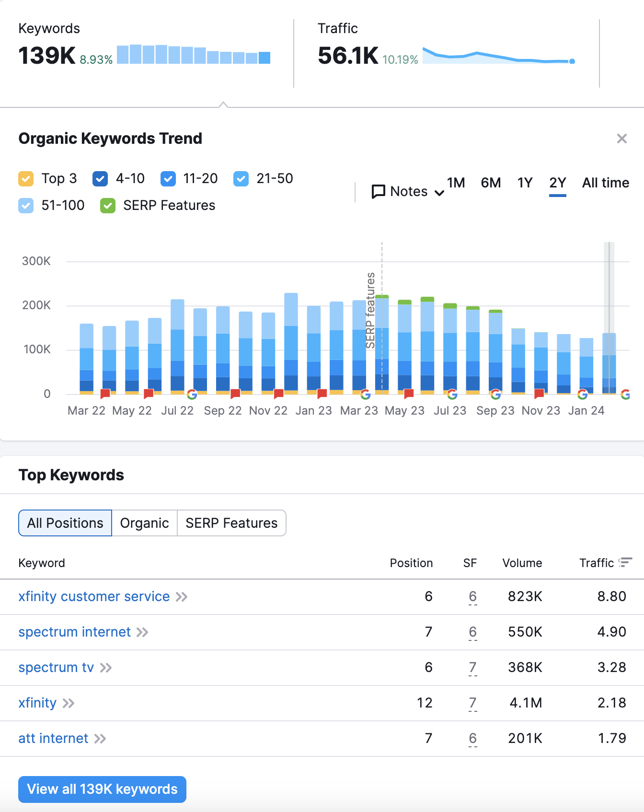Uncheck the Top 3 positions checkbox
The width and height of the screenshot is (644, 812).
(x=26, y=179)
